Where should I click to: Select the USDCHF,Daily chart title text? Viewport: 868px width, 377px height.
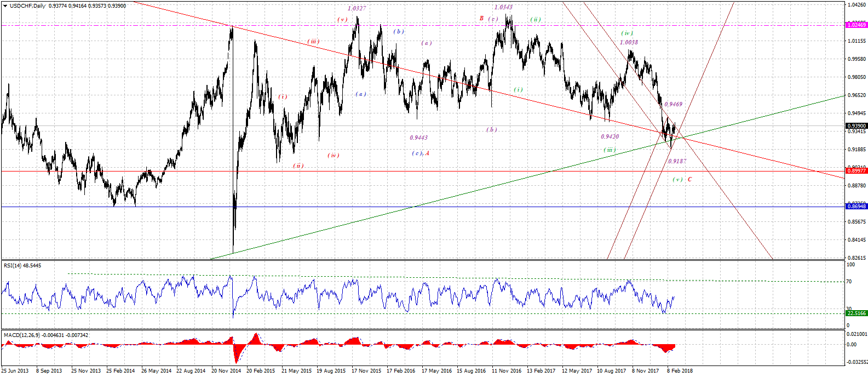tap(28, 6)
